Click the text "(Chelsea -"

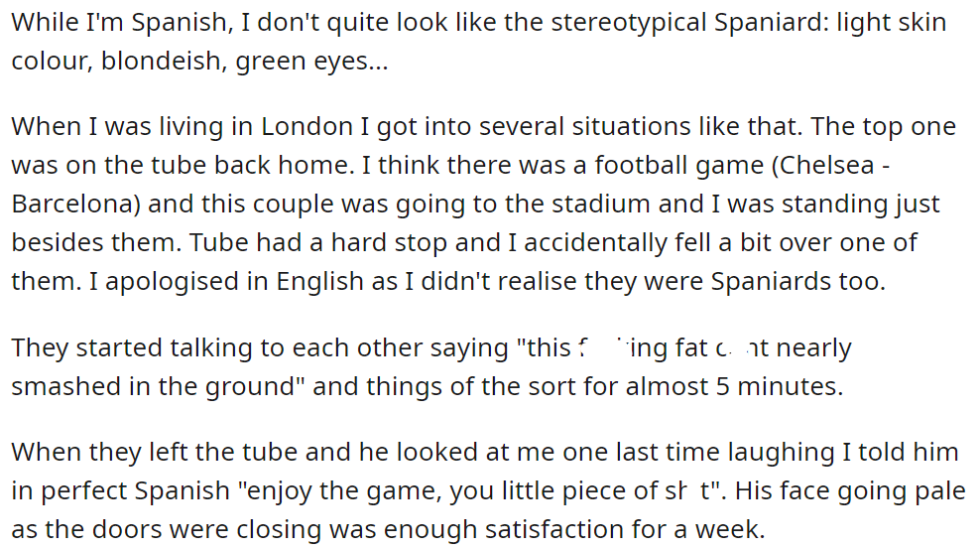click(830, 166)
